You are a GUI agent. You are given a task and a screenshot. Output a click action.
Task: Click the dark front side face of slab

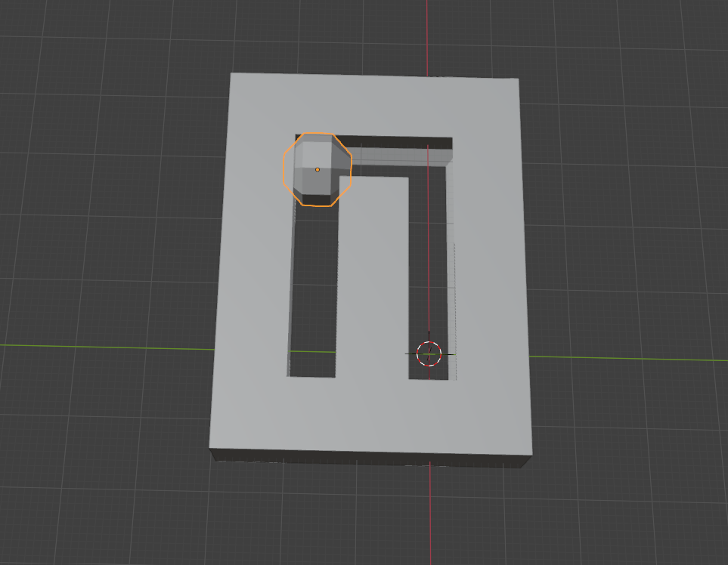tap(370, 457)
